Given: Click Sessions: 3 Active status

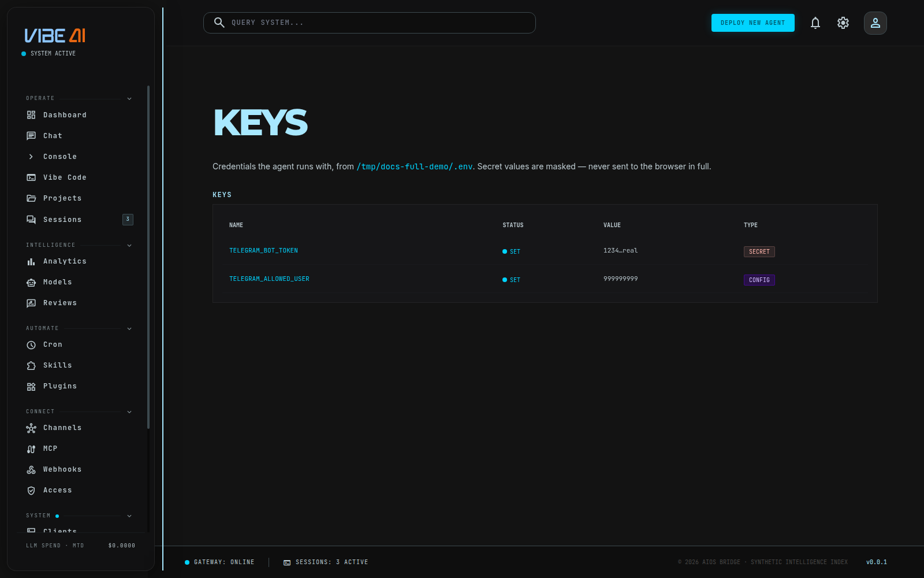Looking at the screenshot, I should (326, 562).
